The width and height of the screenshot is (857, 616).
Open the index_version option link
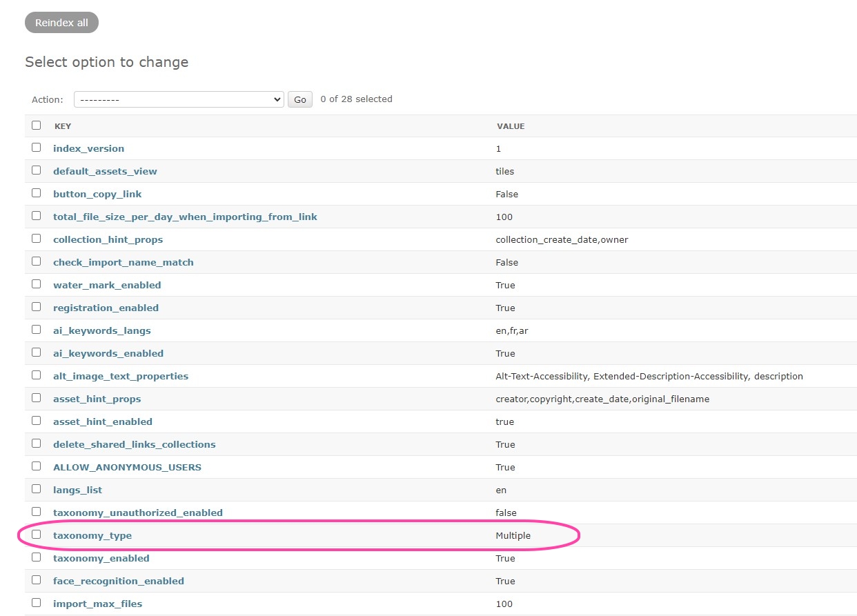pos(88,148)
